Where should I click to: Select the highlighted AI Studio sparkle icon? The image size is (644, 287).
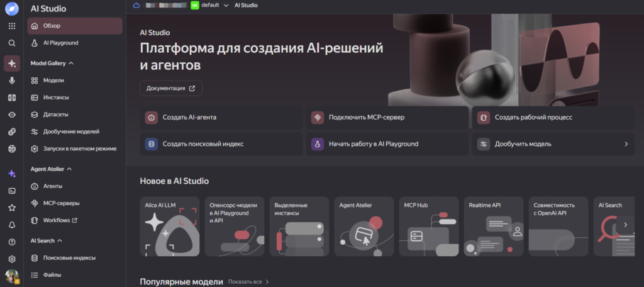coord(12,64)
